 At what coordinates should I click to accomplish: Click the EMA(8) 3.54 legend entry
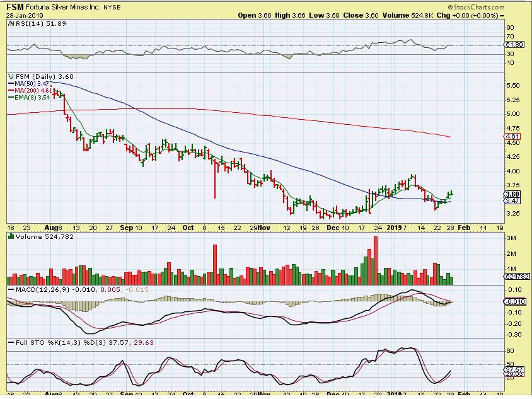(29, 97)
